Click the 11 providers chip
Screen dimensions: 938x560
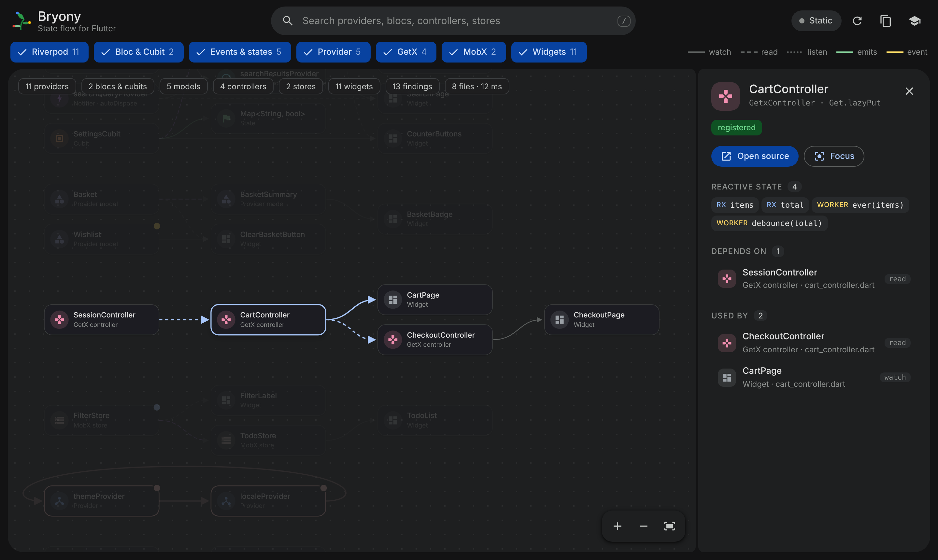pos(47,86)
